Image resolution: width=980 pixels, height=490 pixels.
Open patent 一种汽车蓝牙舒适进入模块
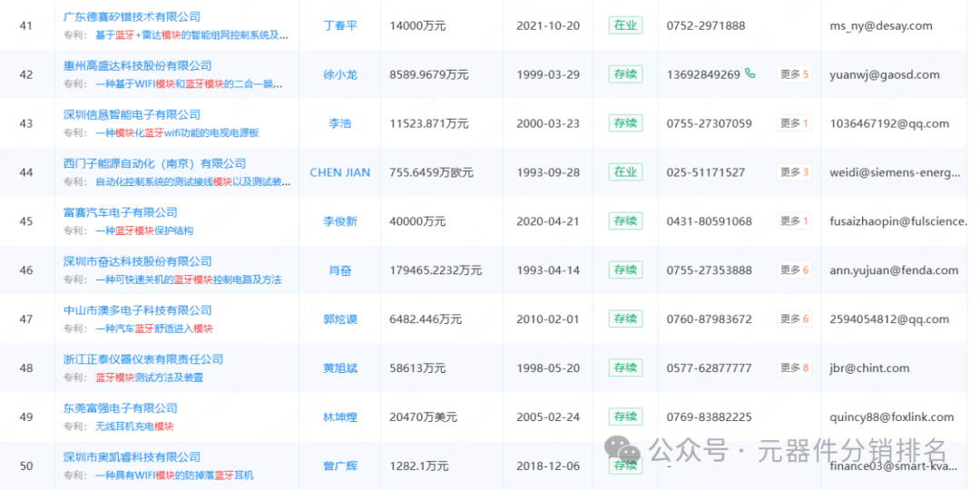pos(154,328)
